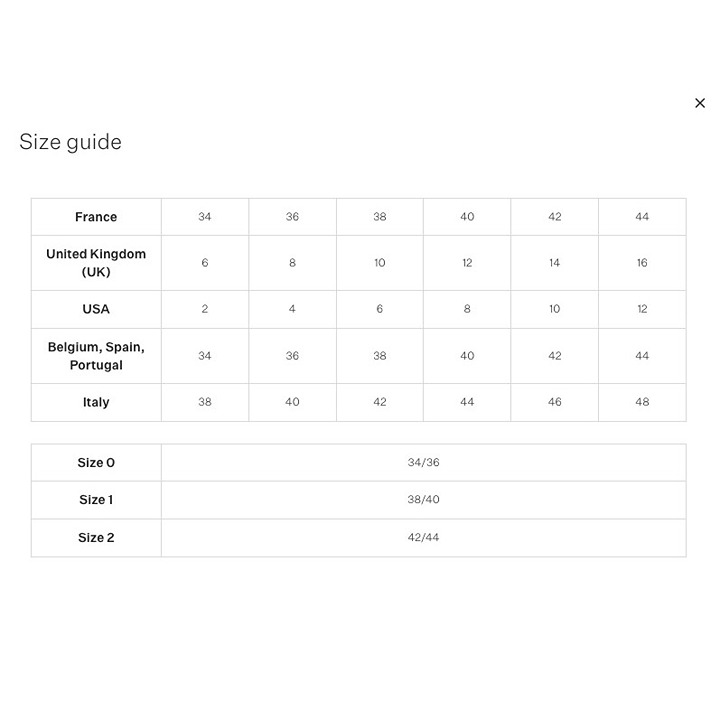The image size is (720, 720).
Task: Click the 34/36 size value
Action: tap(423, 462)
